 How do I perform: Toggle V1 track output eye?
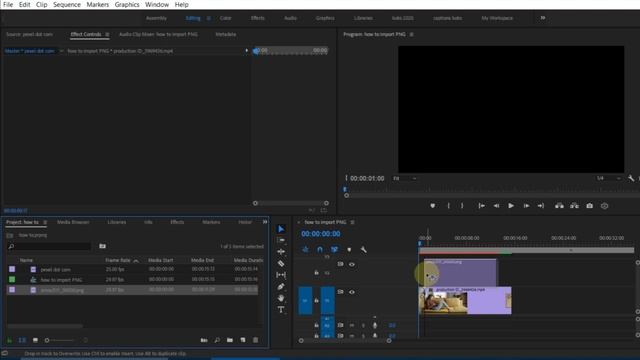(x=352, y=292)
